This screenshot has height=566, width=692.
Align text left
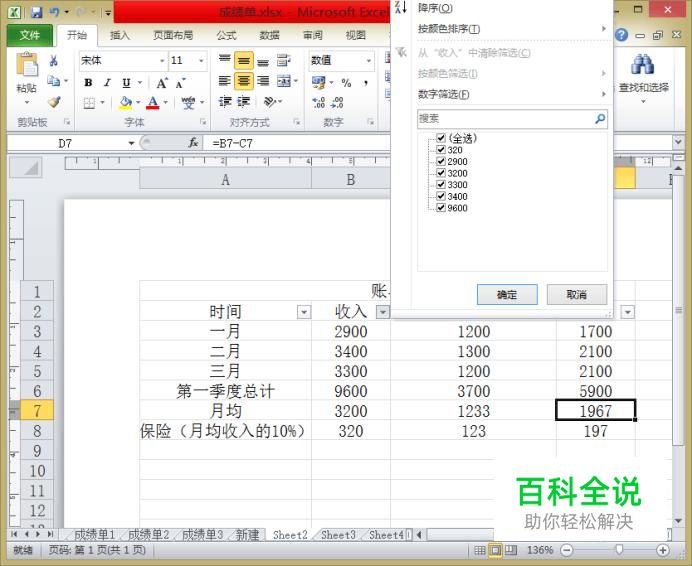[x=225, y=81]
